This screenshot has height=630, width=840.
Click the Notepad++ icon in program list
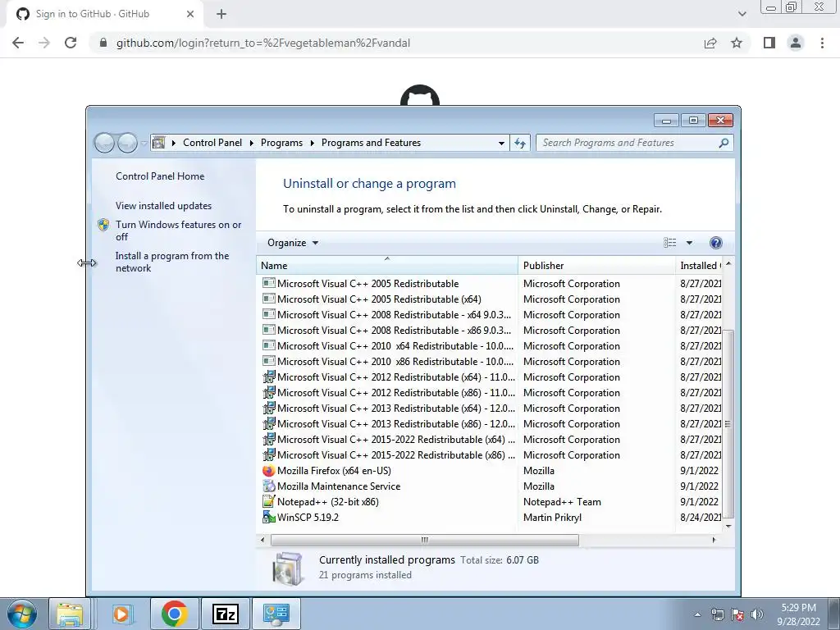[268, 501]
